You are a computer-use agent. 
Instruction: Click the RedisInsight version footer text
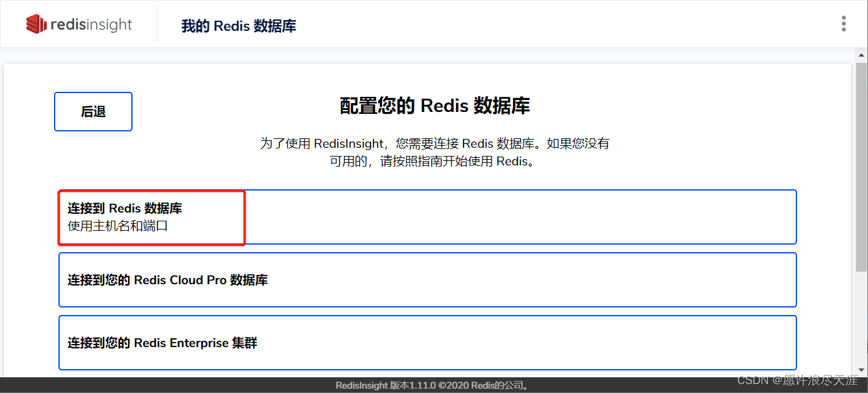pos(433,385)
